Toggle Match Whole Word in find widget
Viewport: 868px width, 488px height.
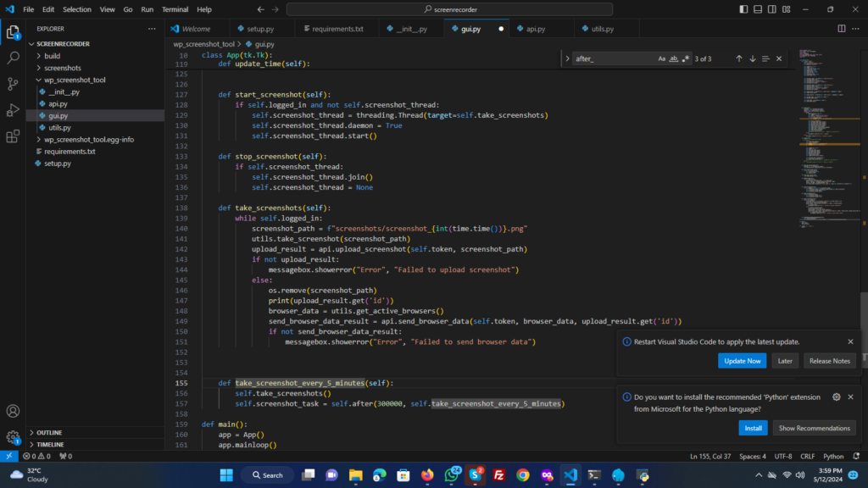click(x=673, y=58)
